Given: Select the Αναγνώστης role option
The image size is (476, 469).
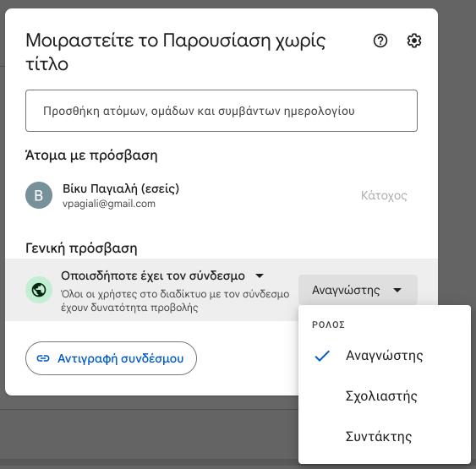Looking at the screenshot, I should [x=385, y=356].
